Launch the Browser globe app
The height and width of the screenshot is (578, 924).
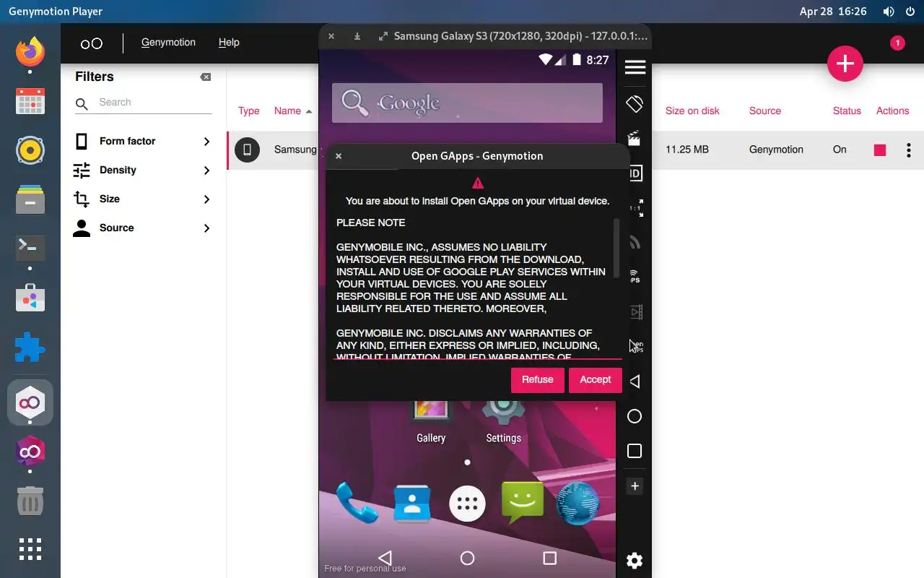[x=577, y=503]
